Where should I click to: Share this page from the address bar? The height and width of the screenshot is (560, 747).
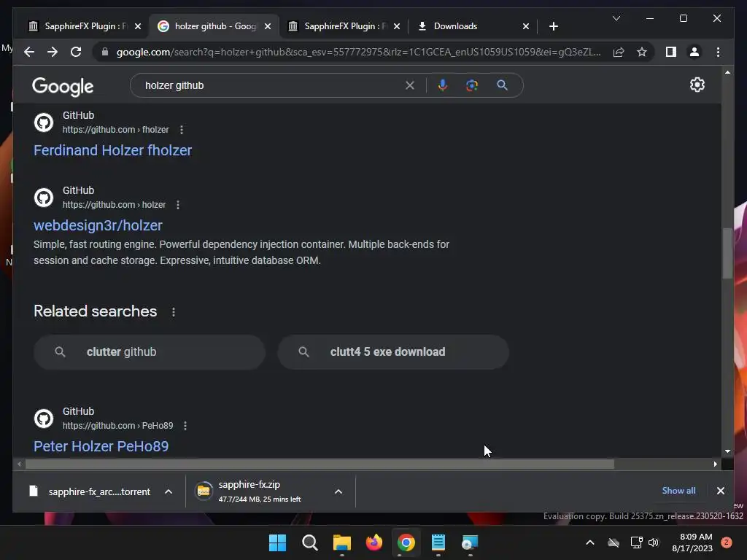[x=619, y=52]
